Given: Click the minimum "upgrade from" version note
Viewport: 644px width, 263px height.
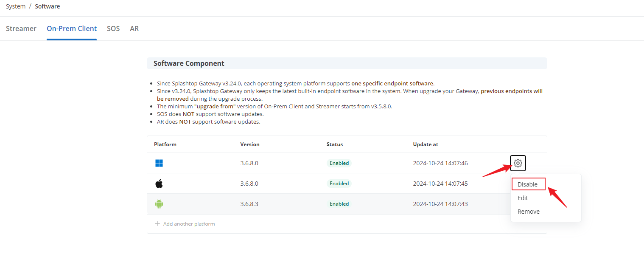Looking at the screenshot, I should tap(274, 107).
